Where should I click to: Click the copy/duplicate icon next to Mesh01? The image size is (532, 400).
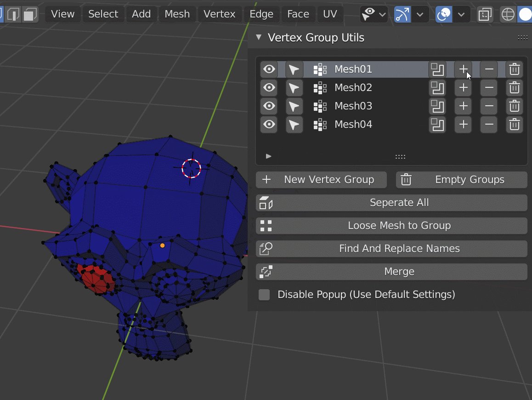[x=437, y=69]
